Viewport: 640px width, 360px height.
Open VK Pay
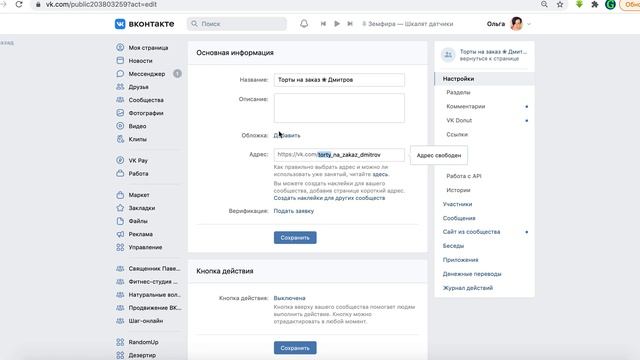coord(132,160)
